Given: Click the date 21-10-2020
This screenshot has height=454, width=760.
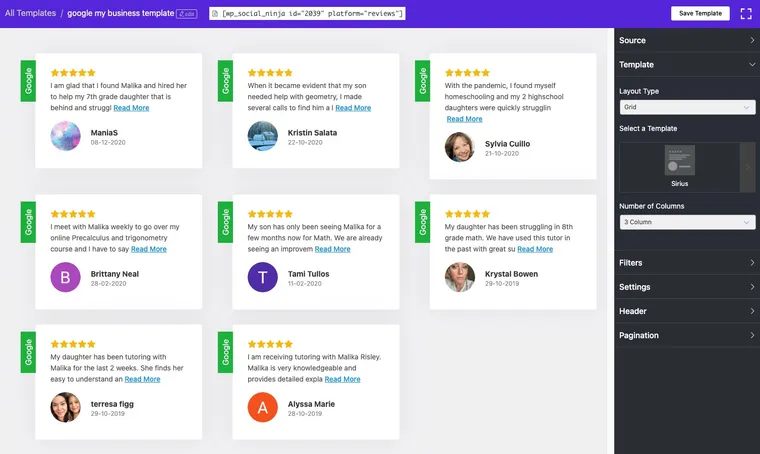Looking at the screenshot, I should tap(502, 154).
